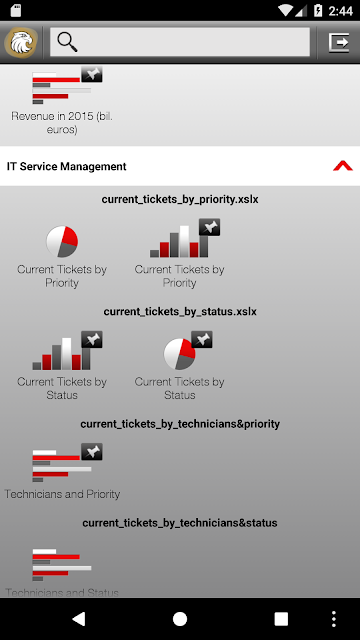360x640 pixels.
Task: Focus the search input field
Action: [180, 42]
